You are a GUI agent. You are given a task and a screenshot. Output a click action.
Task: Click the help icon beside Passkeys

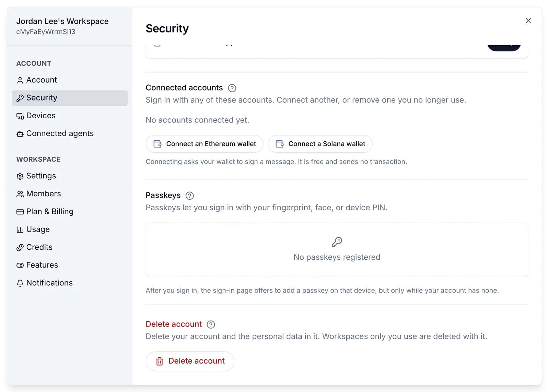190,196
